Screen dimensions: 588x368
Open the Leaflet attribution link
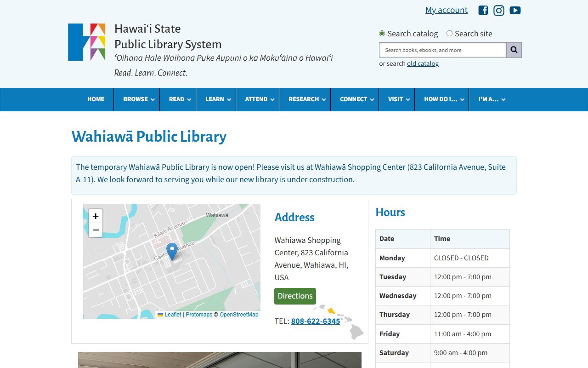[170, 315]
